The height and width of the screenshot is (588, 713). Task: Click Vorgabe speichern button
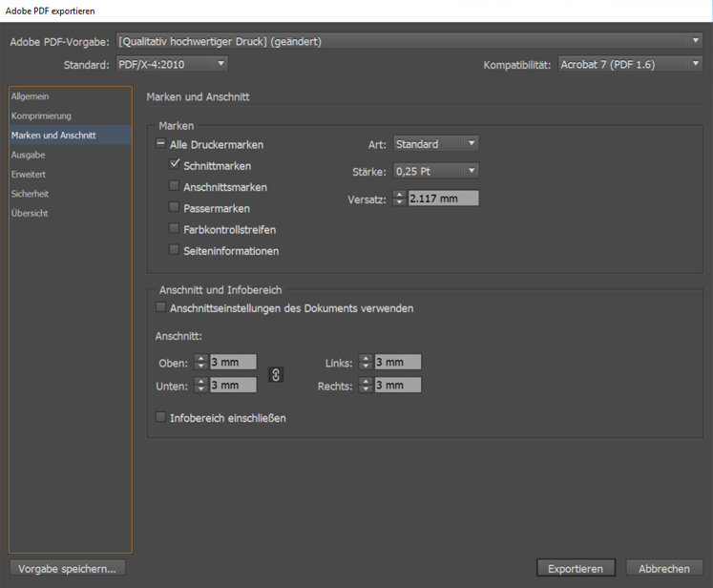(68, 569)
